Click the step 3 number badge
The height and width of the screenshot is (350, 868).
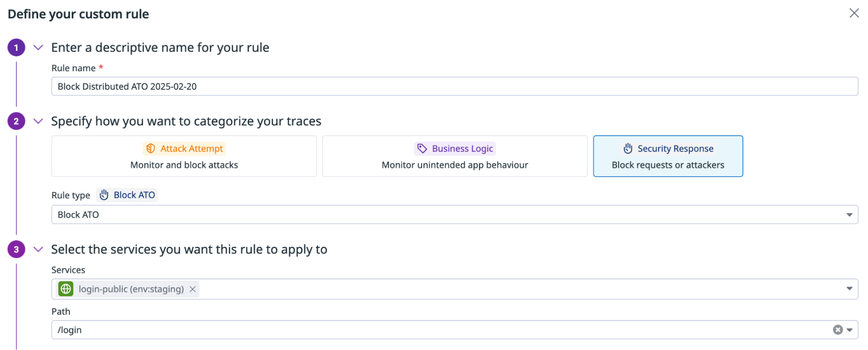17,249
